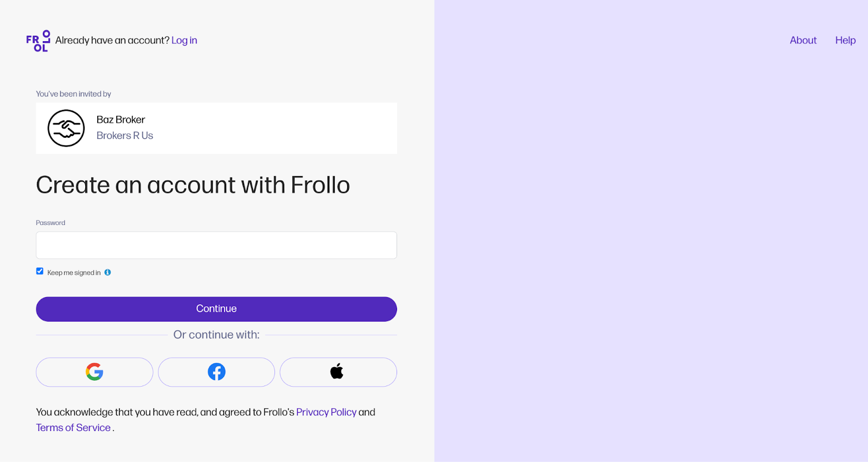Viewport: 868px width, 462px height.
Task: Click the info icon beside Keep me signed in
Action: pyautogui.click(x=108, y=272)
